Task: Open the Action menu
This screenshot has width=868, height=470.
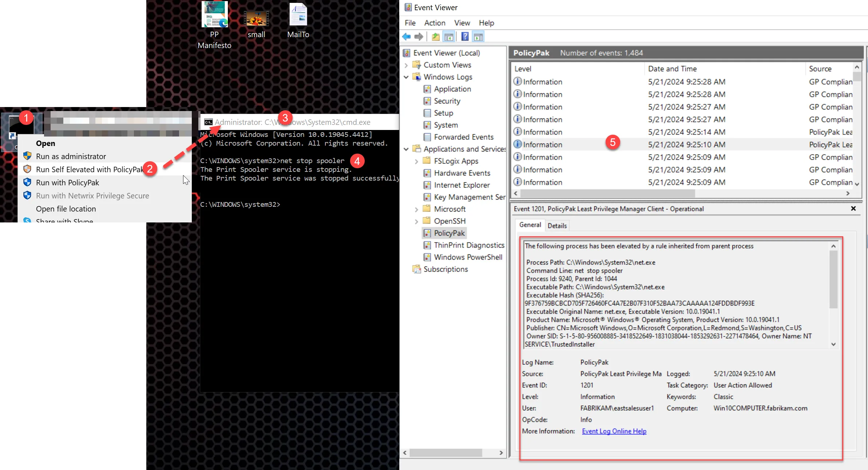Action: pyautogui.click(x=435, y=23)
